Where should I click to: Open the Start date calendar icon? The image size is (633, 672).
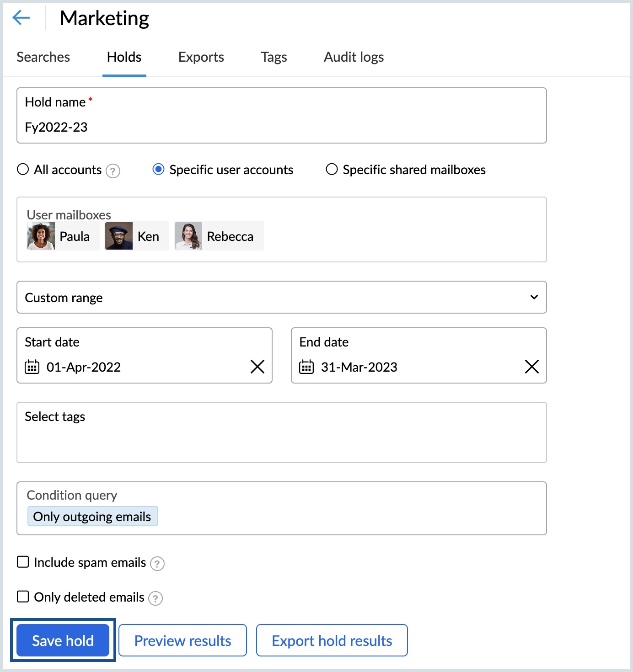(32, 367)
